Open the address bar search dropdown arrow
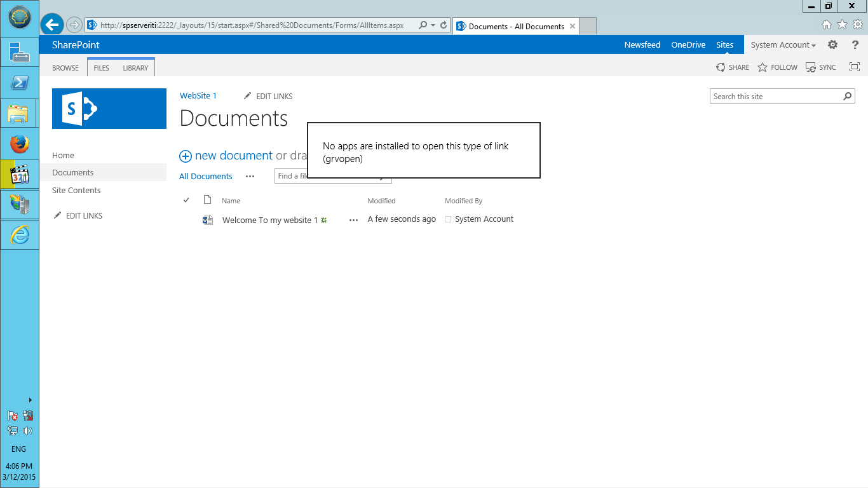The width and height of the screenshot is (868, 488). pyautogui.click(x=433, y=25)
